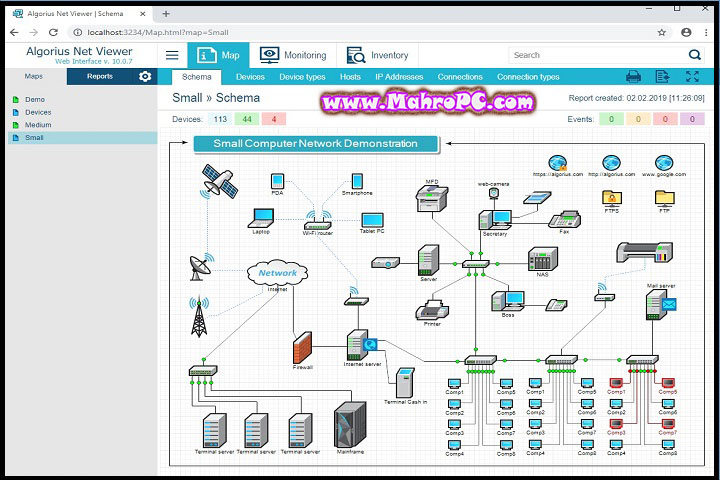The height and width of the screenshot is (480, 720).
Task: Click the 113 total devices badge
Action: (220, 119)
